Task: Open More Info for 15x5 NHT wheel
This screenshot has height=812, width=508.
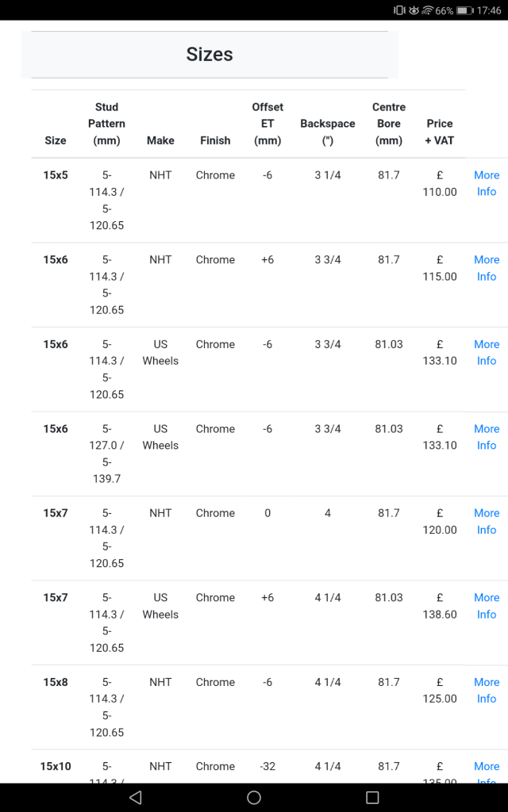Action: [x=487, y=183]
